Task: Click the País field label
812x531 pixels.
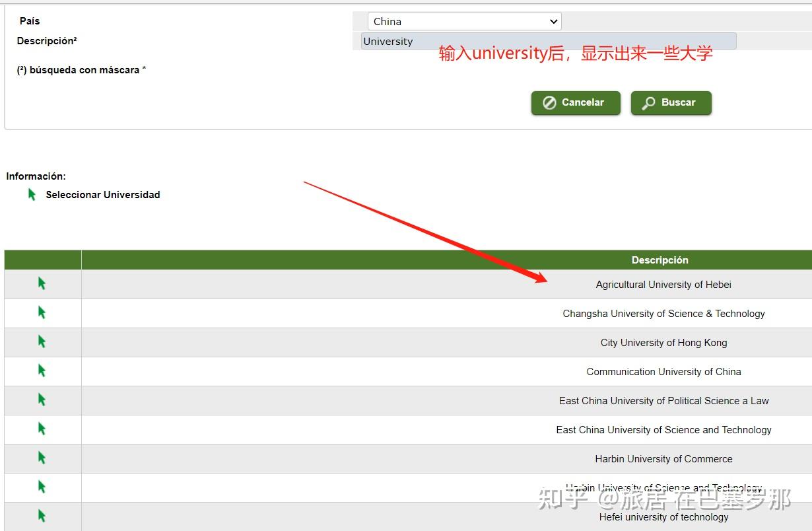Action: click(x=30, y=21)
